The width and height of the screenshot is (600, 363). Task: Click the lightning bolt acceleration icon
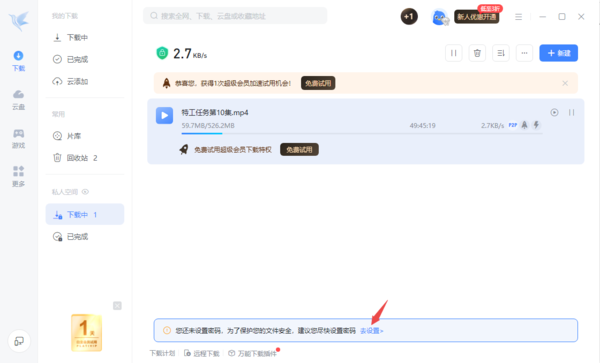point(536,125)
